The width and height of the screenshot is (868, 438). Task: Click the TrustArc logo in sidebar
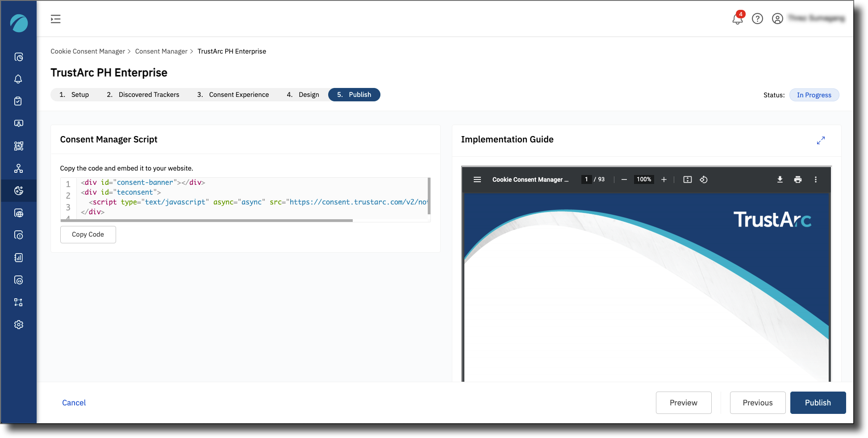(x=19, y=23)
